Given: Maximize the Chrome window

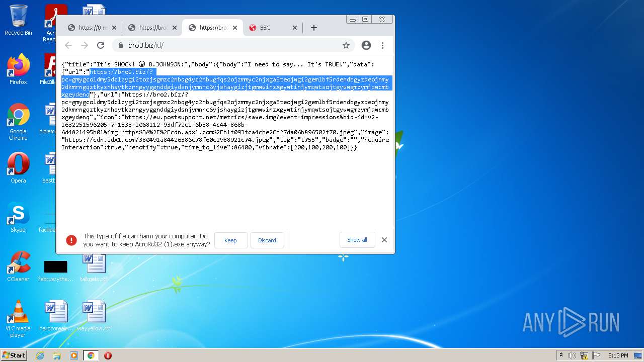Looking at the screenshot, I should (365, 20).
